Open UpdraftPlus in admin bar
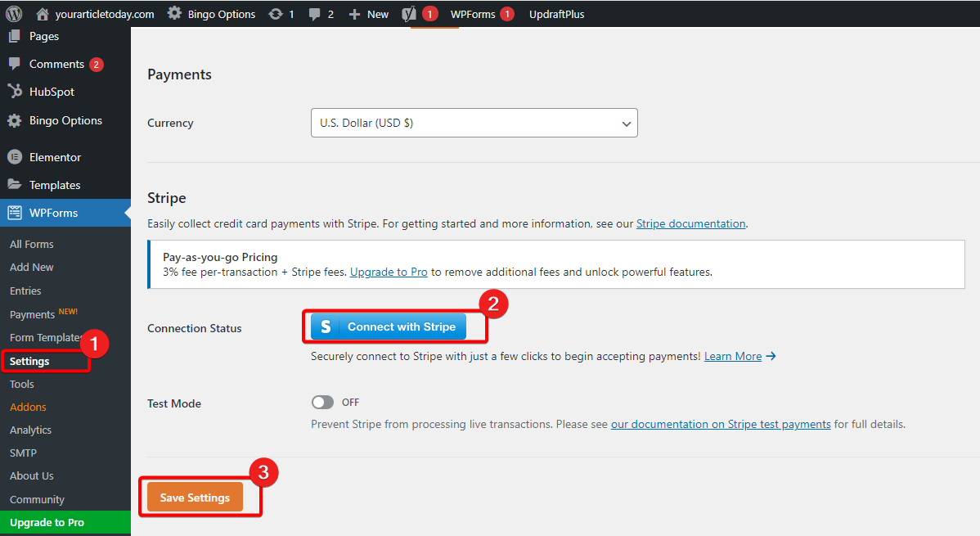The width and height of the screenshot is (980, 536). [556, 14]
